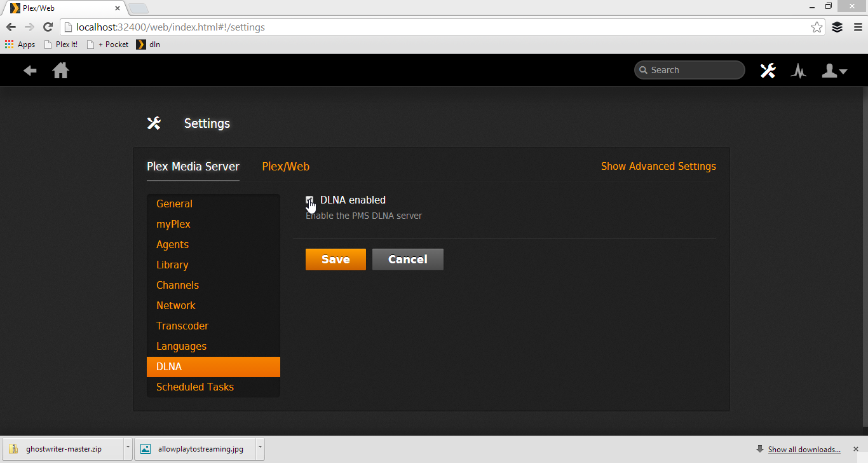Screen dimensions: 868x463
Task: Open Plex home dashboard icon
Action: click(60, 70)
